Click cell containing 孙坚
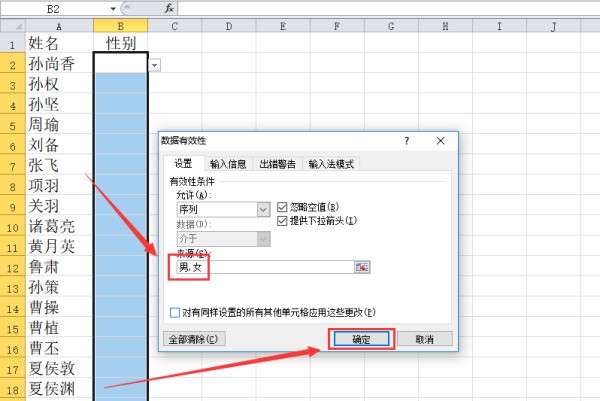The height and width of the screenshot is (401, 600). [x=59, y=104]
